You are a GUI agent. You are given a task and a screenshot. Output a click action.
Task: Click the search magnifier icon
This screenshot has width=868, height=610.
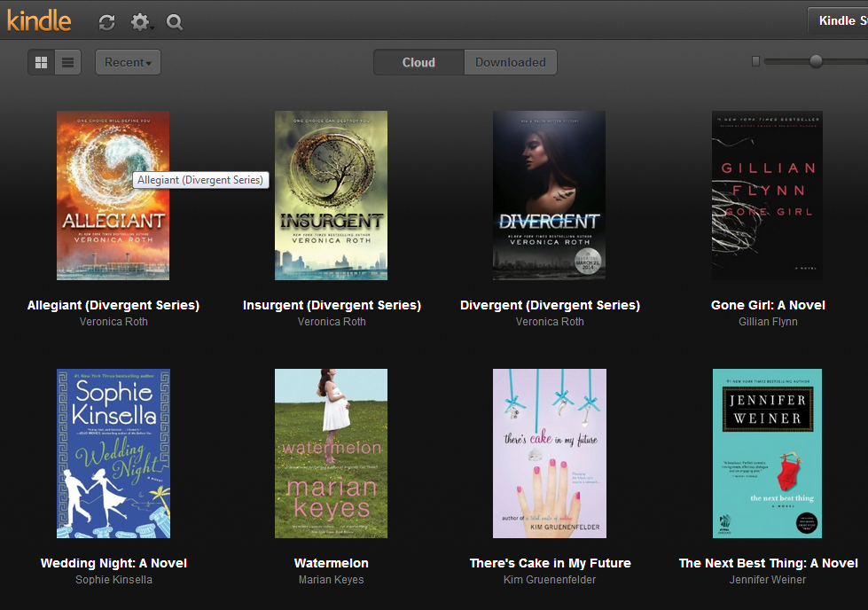pyautogui.click(x=175, y=22)
